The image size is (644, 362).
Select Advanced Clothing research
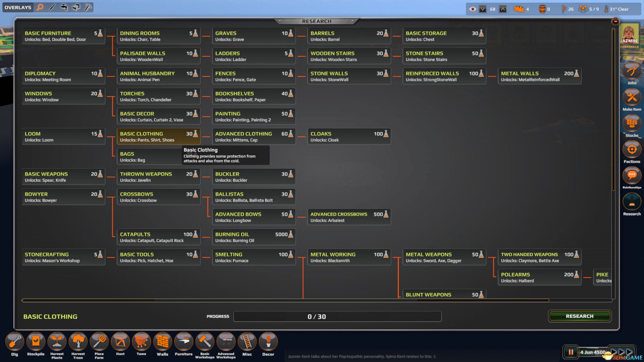(x=254, y=137)
